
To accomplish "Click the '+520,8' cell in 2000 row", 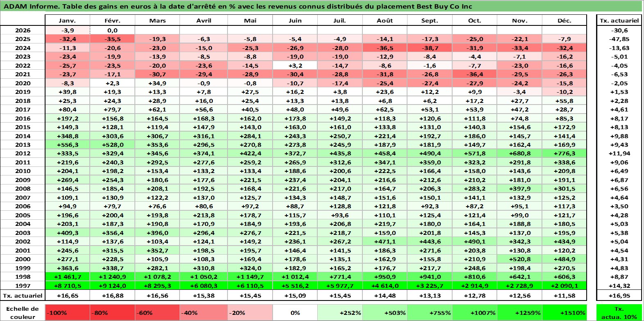I will click(519, 259).
